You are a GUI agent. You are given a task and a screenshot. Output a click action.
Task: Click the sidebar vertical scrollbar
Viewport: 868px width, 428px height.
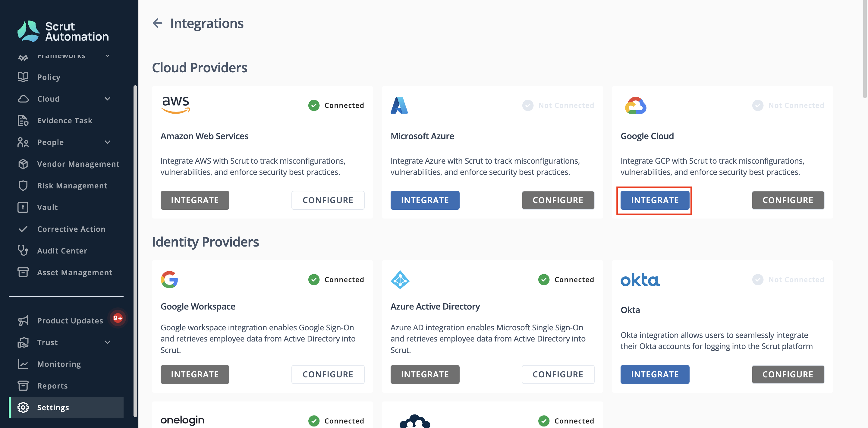point(135,251)
